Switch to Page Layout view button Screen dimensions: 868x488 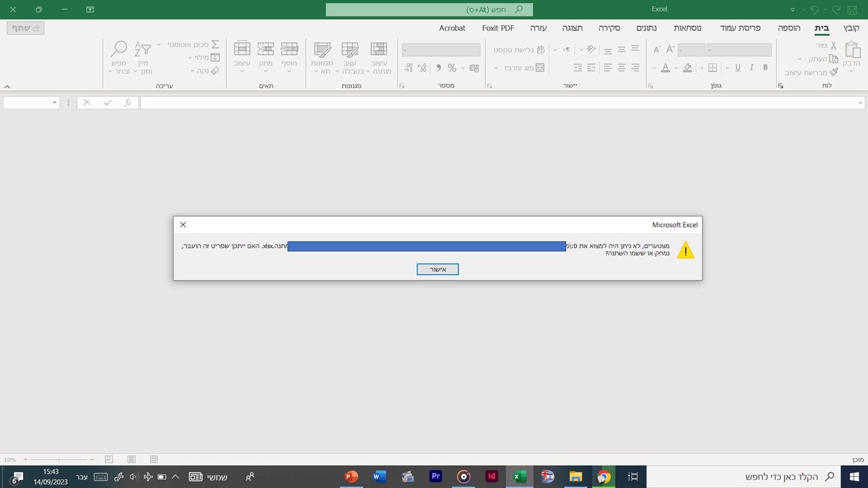pos(132,460)
